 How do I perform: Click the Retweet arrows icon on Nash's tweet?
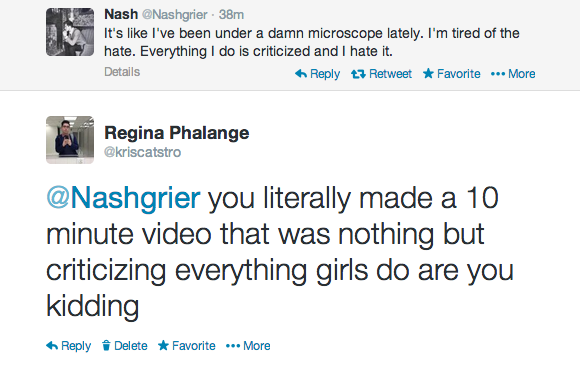(x=358, y=74)
